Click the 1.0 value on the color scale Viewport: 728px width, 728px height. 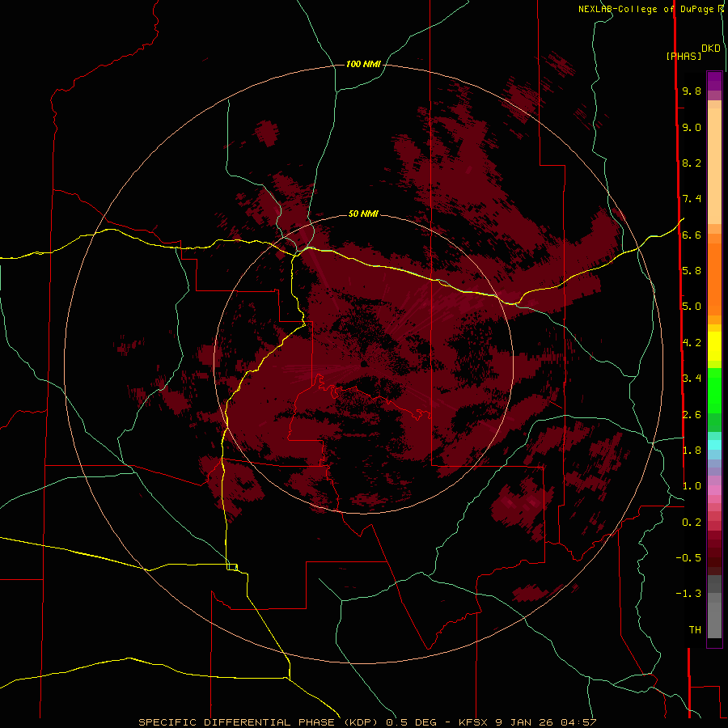[x=692, y=485]
